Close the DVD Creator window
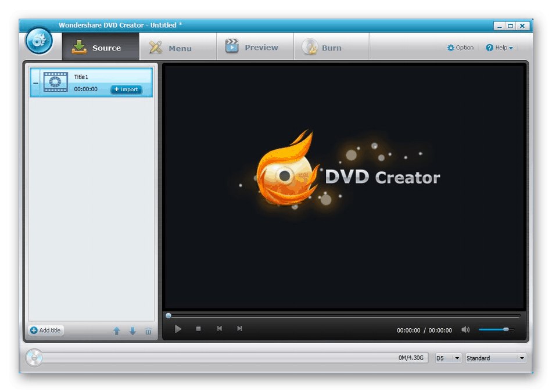 tap(523, 26)
